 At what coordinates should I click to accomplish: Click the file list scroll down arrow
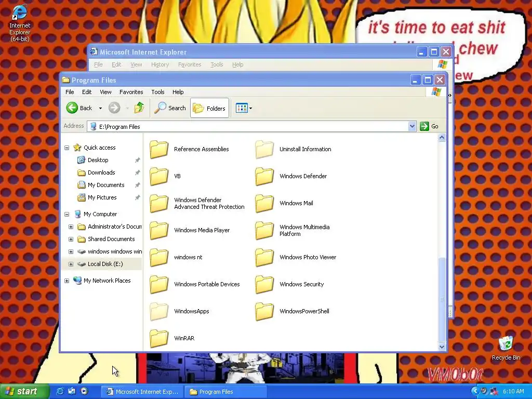coord(442,347)
